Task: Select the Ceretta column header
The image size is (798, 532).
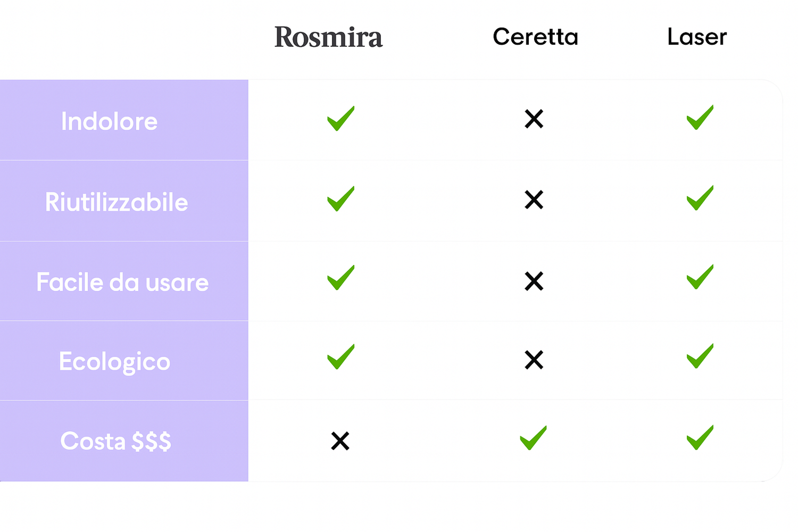Action: [x=535, y=37]
